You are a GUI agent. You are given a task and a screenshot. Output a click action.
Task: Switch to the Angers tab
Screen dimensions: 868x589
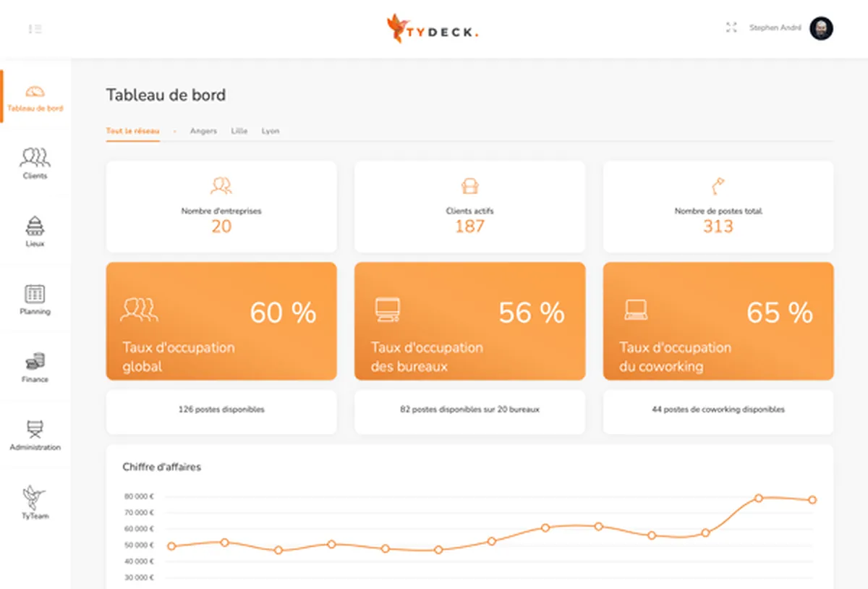(x=203, y=131)
